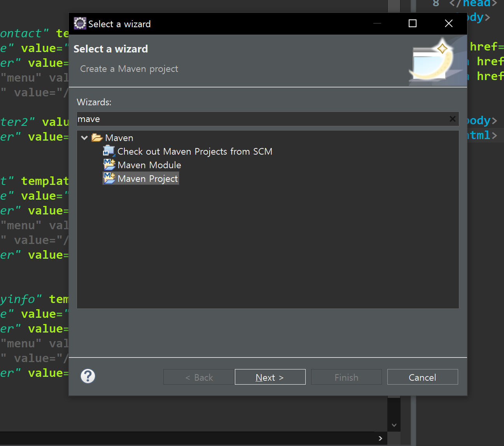The image size is (504, 446).
Task: Clear the wizard filter text
Action: click(x=453, y=119)
